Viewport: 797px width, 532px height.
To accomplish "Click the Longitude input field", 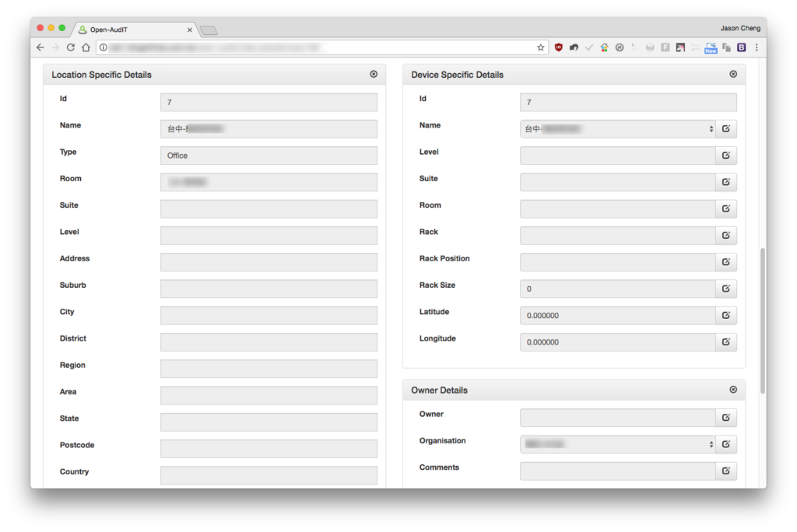I will click(617, 342).
